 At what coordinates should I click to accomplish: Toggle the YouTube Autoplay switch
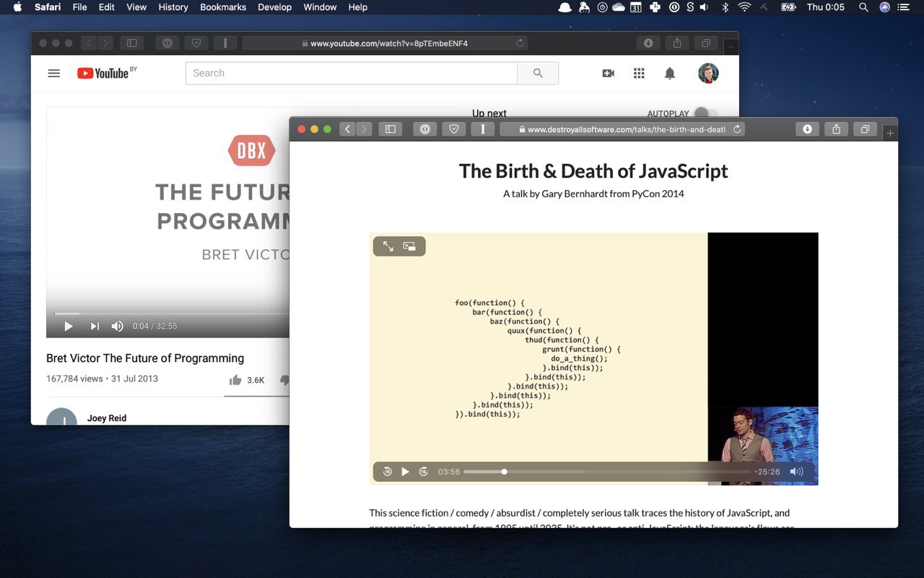click(x=706, y=113)
